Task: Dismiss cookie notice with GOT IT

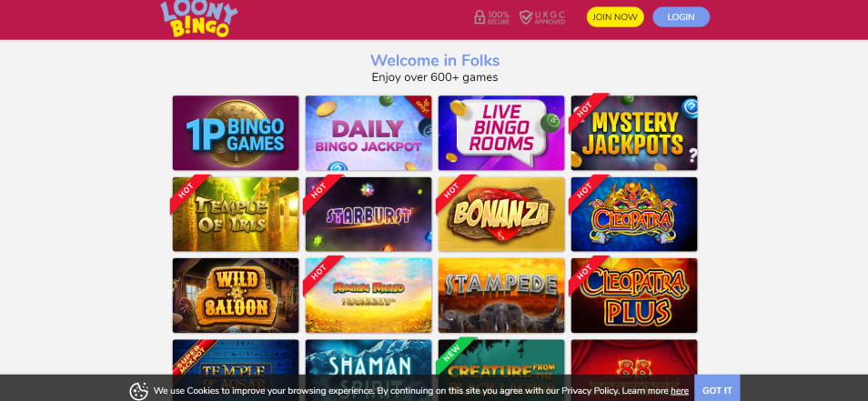Action: pos(717,388)
